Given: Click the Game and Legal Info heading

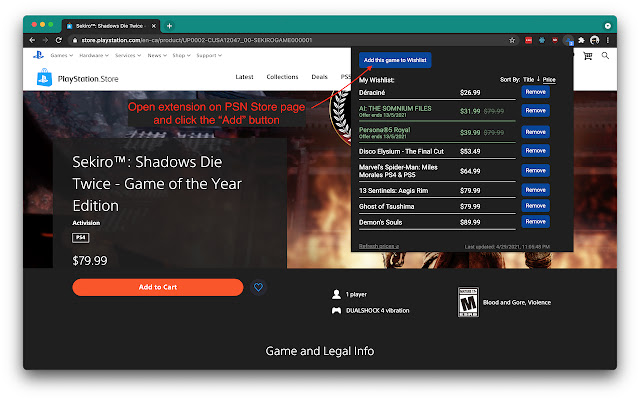Looking at the screenshot, I should coord(320,351).
